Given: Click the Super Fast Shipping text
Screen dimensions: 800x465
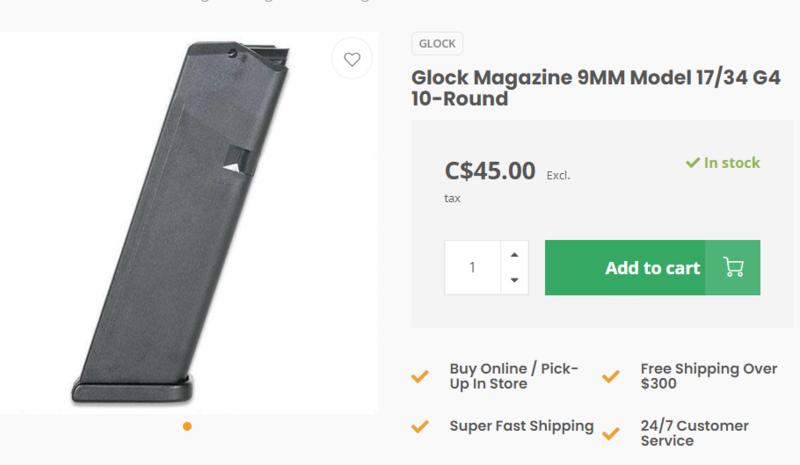Looking at the screenshot, I should (x=521, y=426).
